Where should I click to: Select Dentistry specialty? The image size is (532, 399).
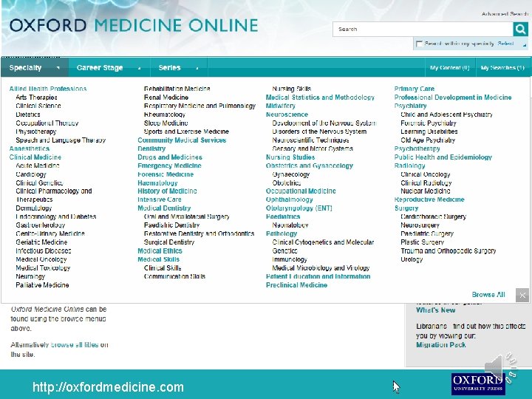151,149
